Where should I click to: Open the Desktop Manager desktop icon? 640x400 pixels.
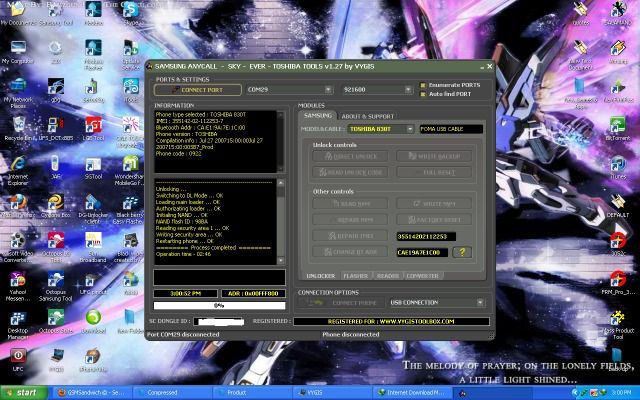[x=18, y=325]
